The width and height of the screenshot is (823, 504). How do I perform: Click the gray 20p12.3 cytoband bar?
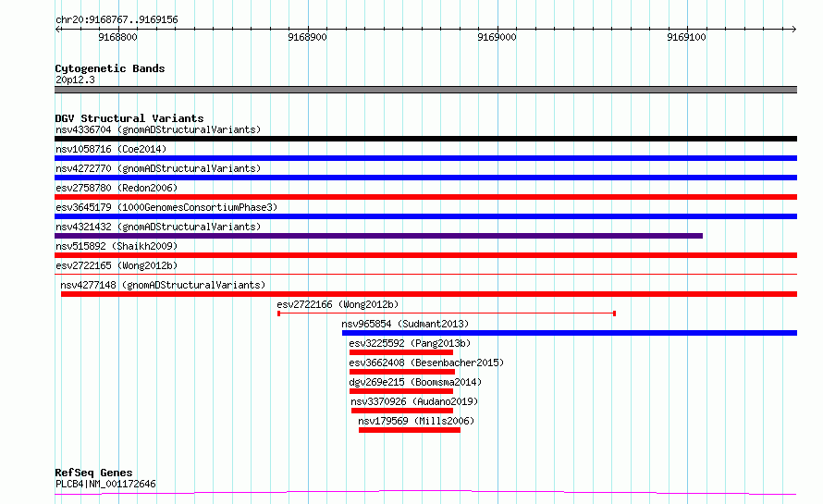[x=425, y=90]
